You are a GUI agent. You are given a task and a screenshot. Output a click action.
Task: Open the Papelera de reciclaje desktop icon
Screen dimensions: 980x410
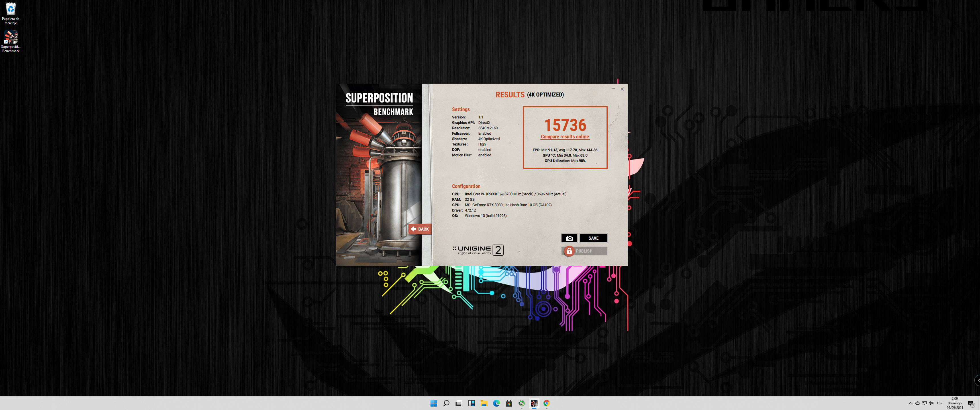pos(11,13)
